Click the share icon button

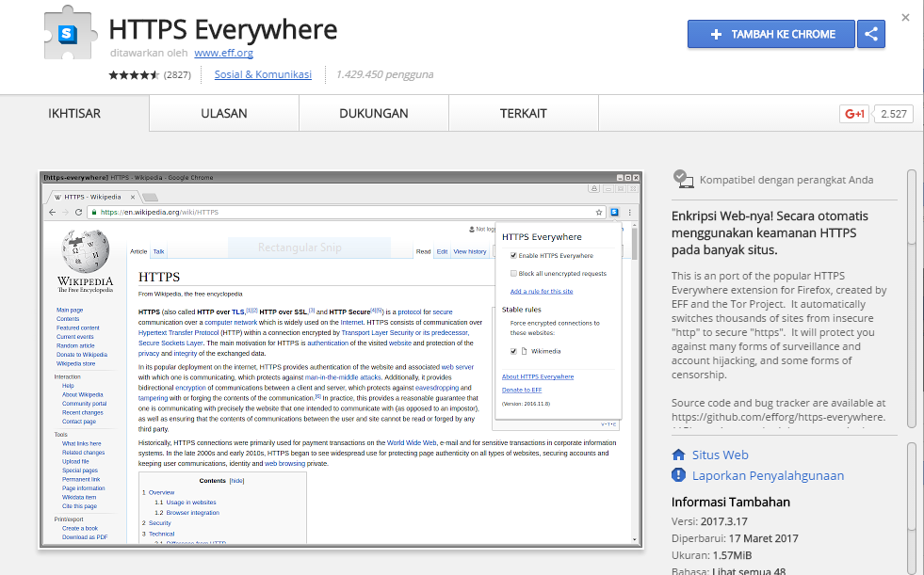(871, 34)
